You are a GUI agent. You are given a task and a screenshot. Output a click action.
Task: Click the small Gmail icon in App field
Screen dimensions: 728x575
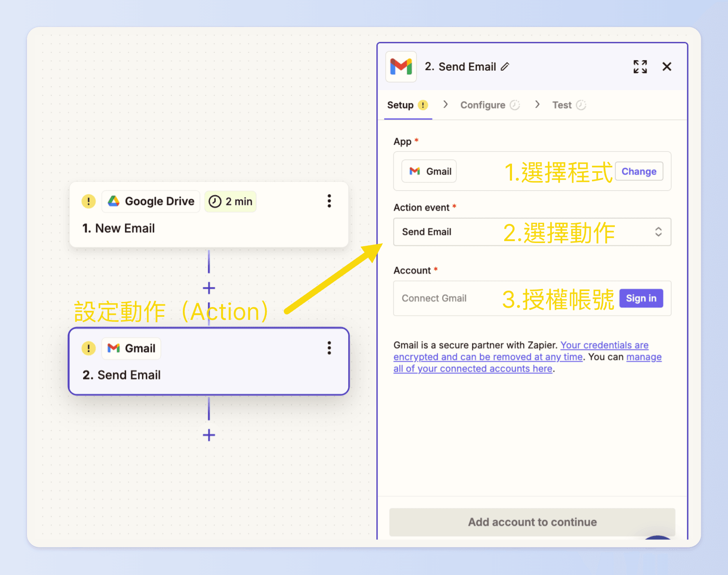(x=414, y=171)
